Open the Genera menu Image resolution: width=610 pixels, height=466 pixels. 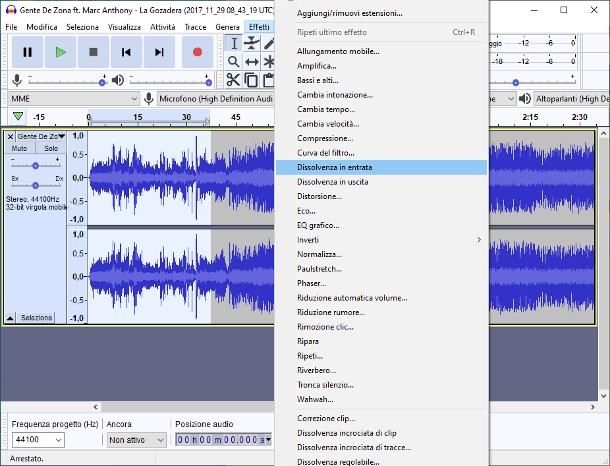[x=227, y=27]
